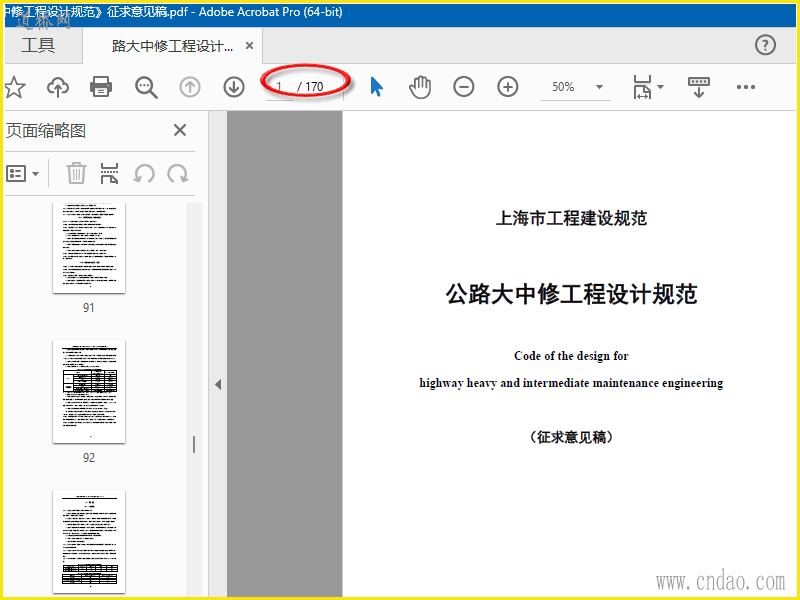Viewport: 800px width, 600px height.
Task: Show more tools via the ellipsis
Action: coord(745,87)
